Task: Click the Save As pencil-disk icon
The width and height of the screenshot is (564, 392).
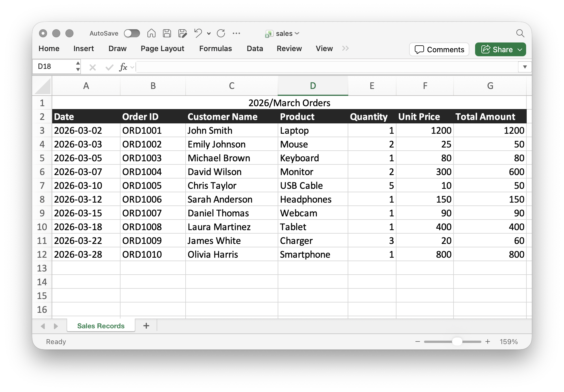Action: pyautogui.click(x=182, y=33)
